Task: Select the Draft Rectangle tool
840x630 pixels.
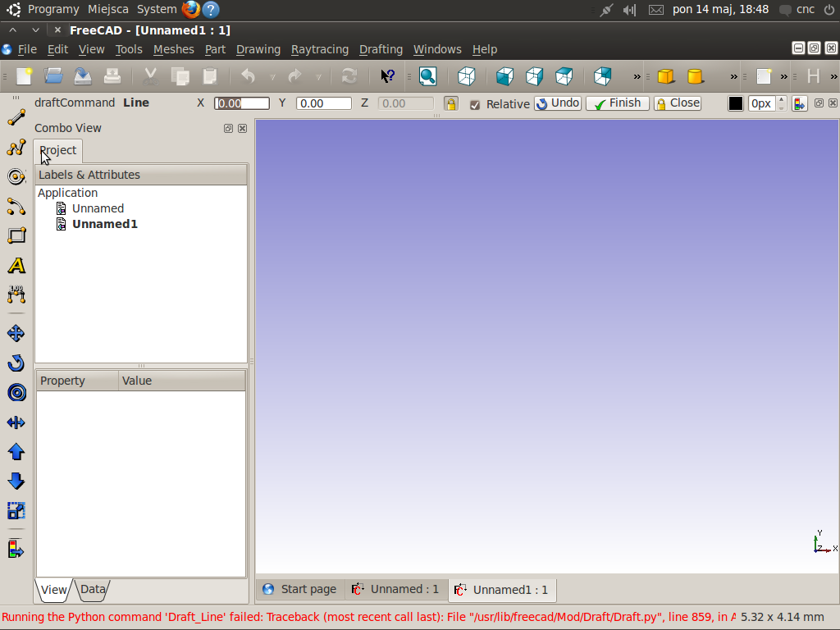Action: (16, 235)
